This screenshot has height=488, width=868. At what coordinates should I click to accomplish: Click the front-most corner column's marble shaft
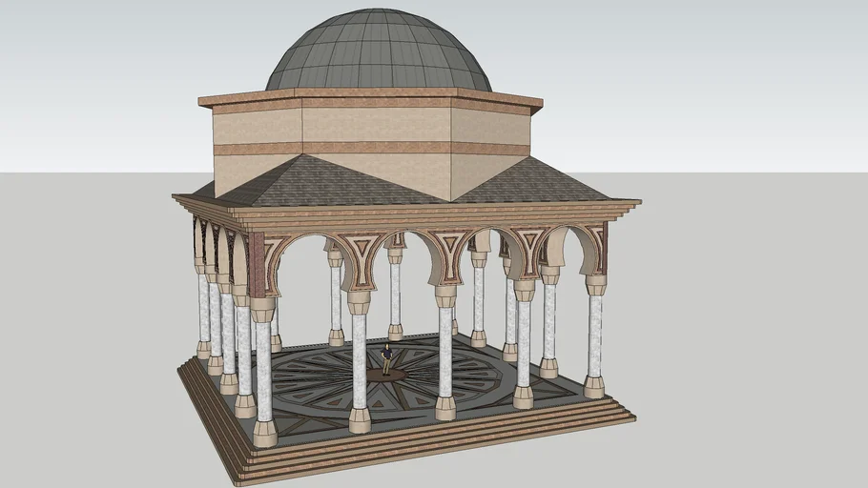[263, 372]
